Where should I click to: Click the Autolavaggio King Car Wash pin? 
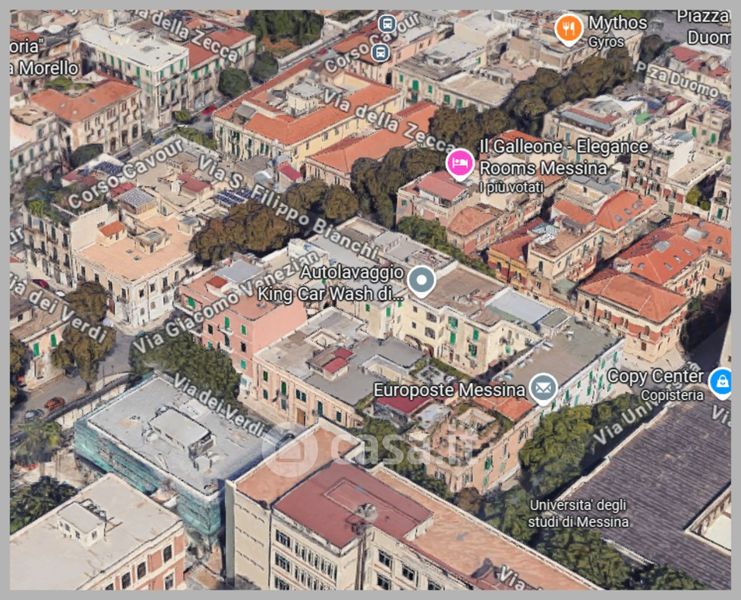[x=422, y=282]
